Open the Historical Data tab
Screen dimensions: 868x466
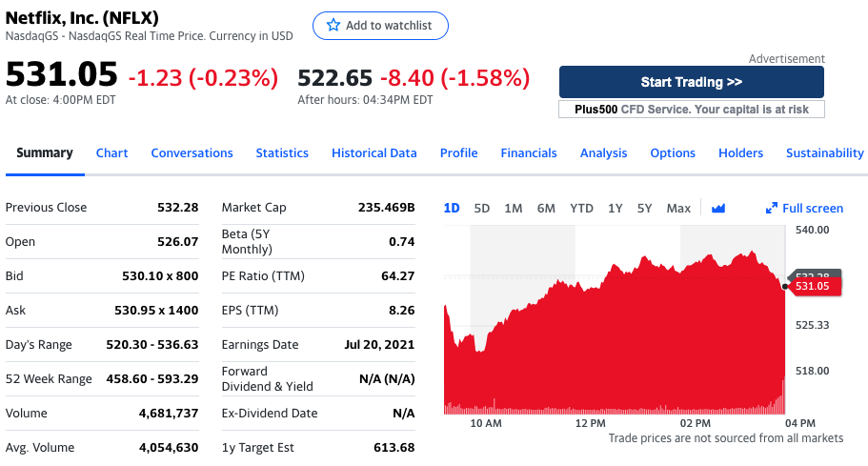click(x=373, y=152)
